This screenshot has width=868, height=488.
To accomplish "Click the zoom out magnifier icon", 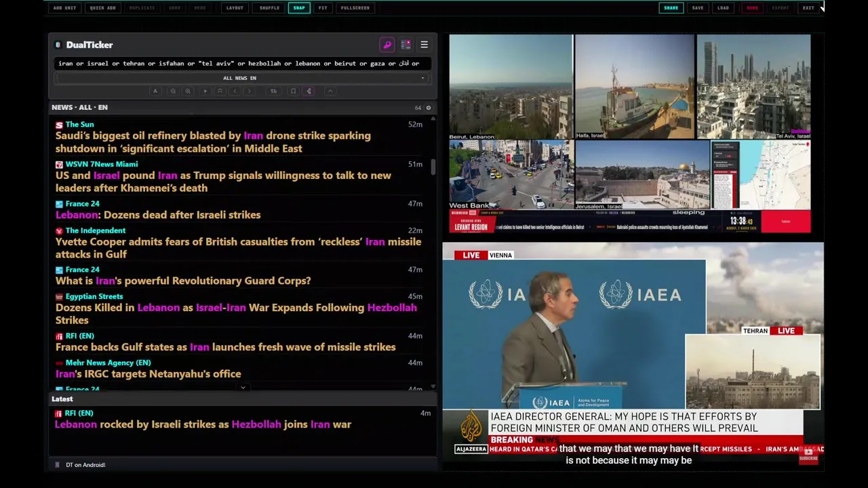I will point(173,91).
